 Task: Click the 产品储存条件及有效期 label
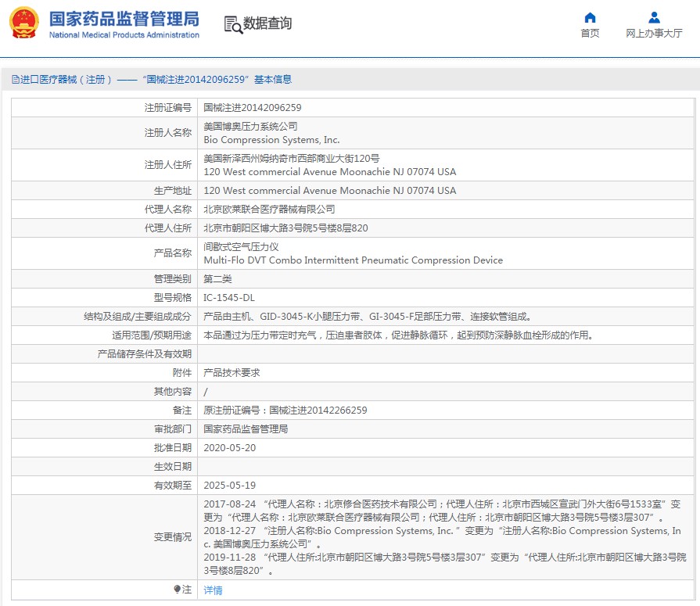pyautogui.click(x=144, y=354)
